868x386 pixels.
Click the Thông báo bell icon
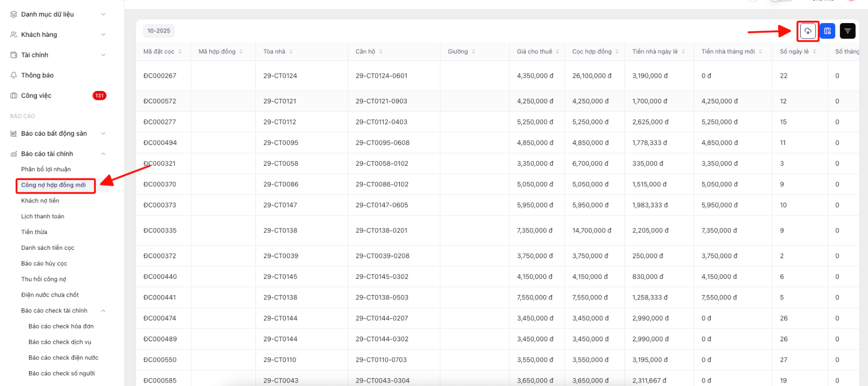(x=14, y=75)
